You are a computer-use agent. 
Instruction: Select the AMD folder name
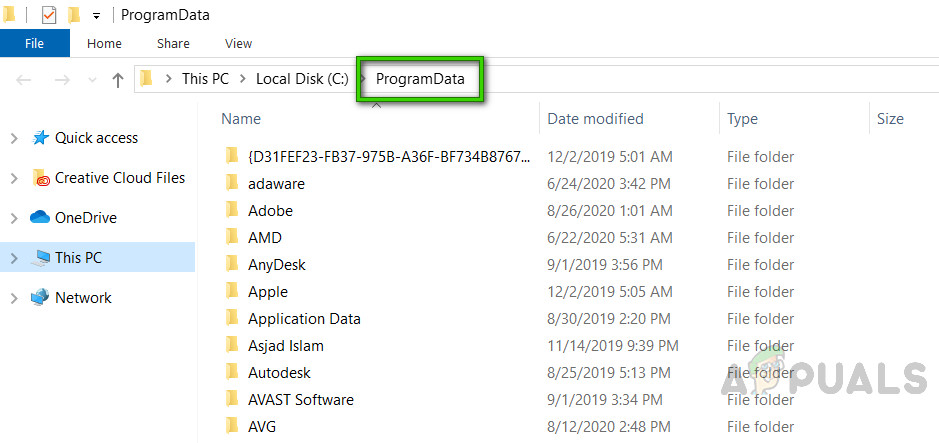(265, 238)
